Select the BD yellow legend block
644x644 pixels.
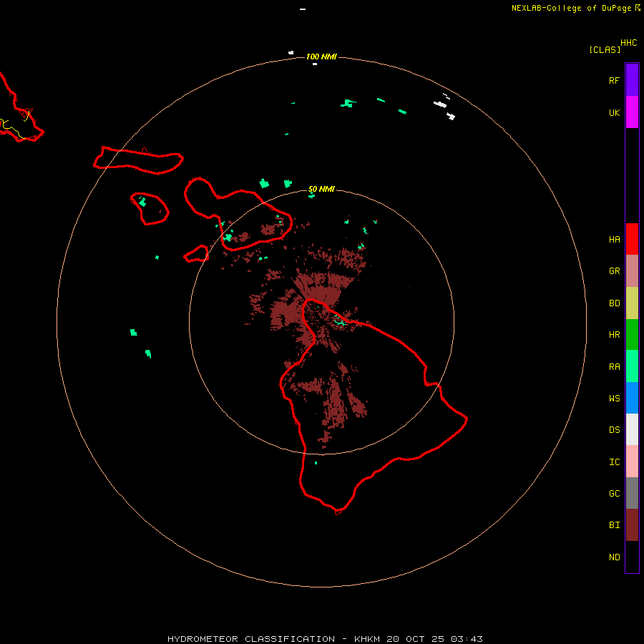[x=632, y=303]
